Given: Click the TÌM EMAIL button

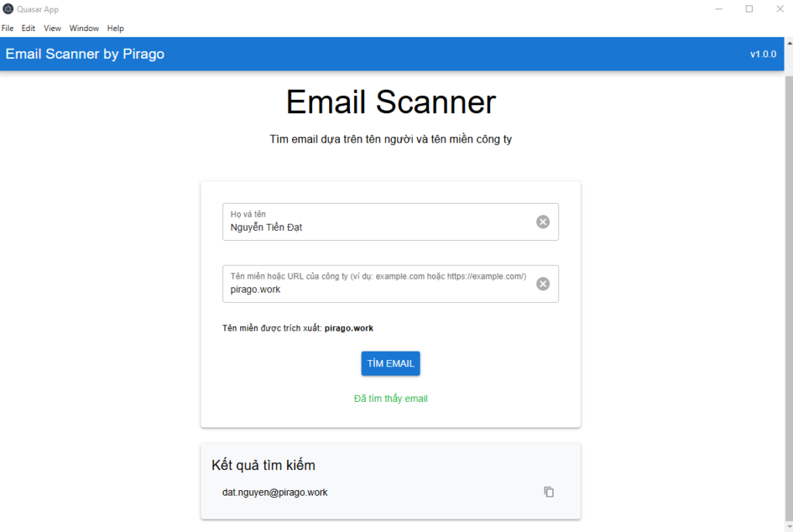Looking at the screenshot, I should pyautogui.click(x=390, y=364).
